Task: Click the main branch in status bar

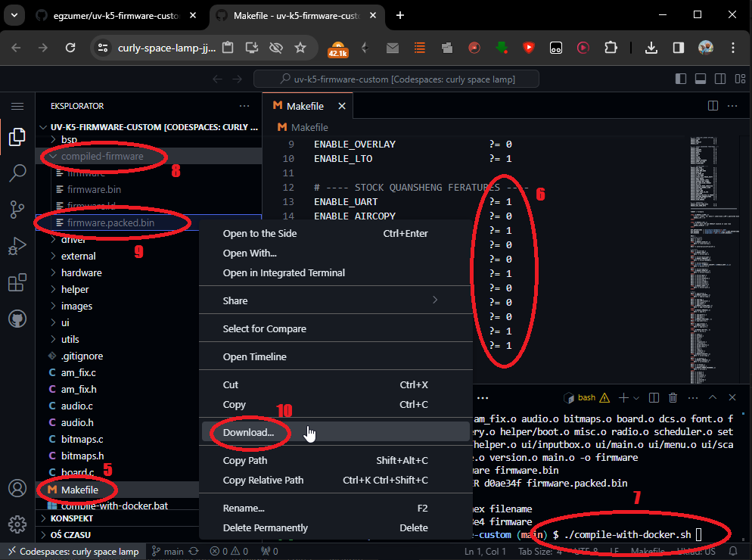Action: [168, 552]
